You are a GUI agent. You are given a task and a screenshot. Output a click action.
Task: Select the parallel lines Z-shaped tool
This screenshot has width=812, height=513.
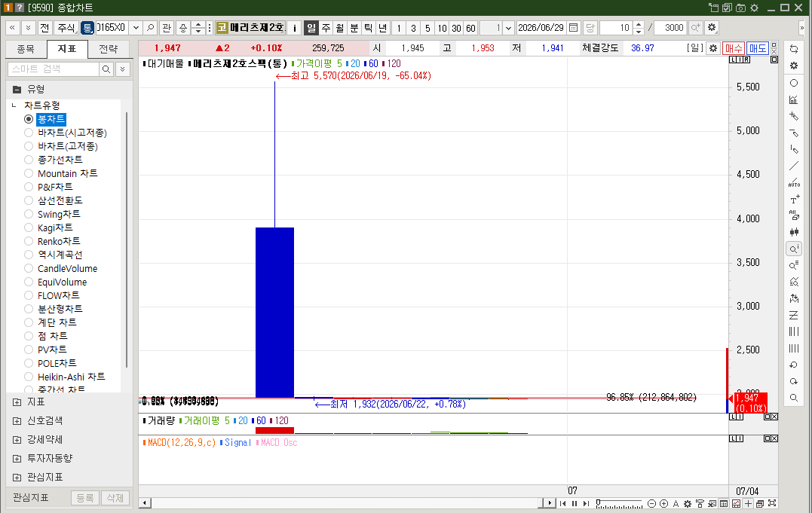click(794, 315)
